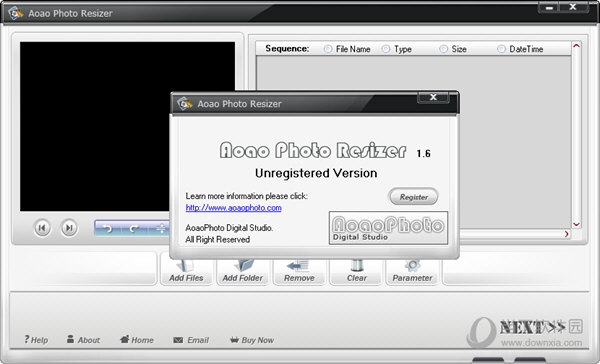Sort sequence by File Name
The width and height of the screenshot is (600, 364).
(x=328, y=49)
